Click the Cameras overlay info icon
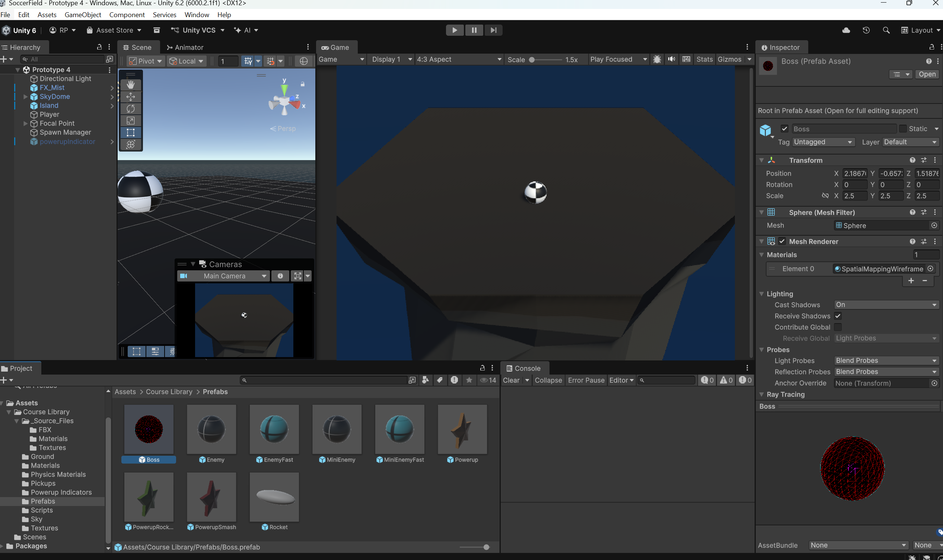 [280, 276]
